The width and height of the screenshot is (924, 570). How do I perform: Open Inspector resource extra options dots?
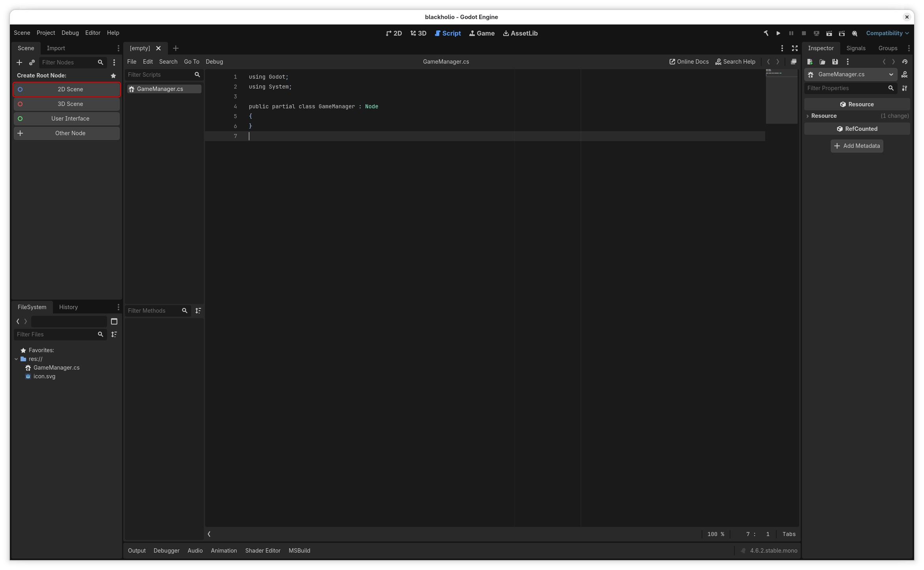click(x=848, y=62)
